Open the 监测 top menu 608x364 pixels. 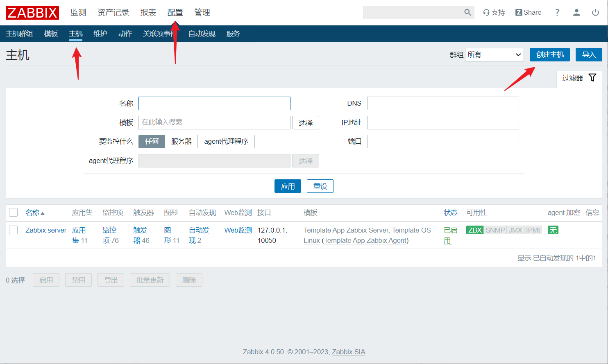point(78,12)
